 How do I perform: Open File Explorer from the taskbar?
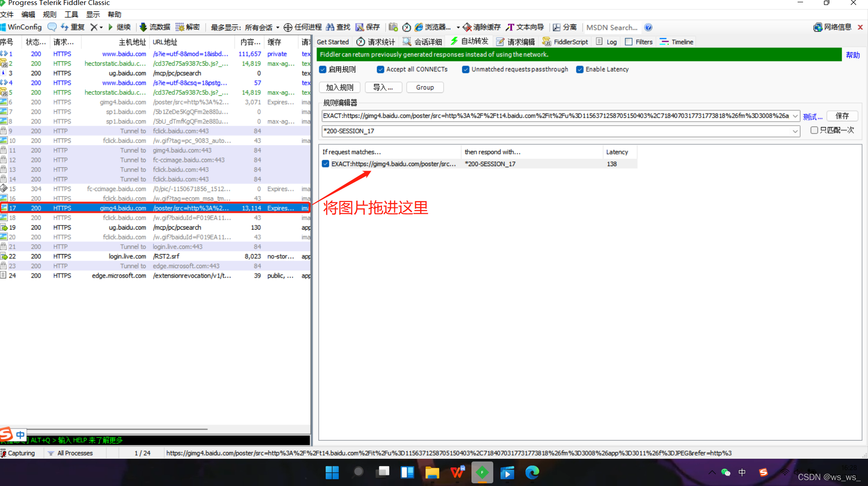432,472
